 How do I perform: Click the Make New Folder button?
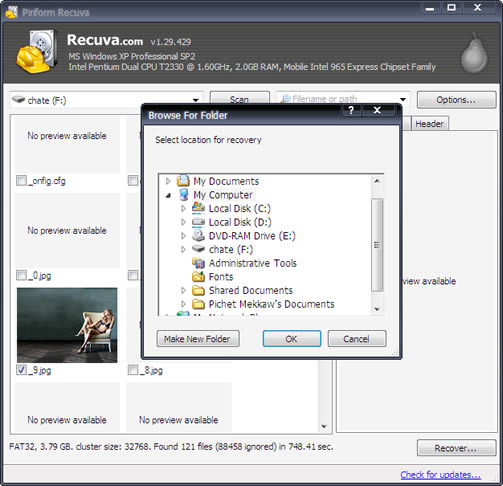click(198, 339)
